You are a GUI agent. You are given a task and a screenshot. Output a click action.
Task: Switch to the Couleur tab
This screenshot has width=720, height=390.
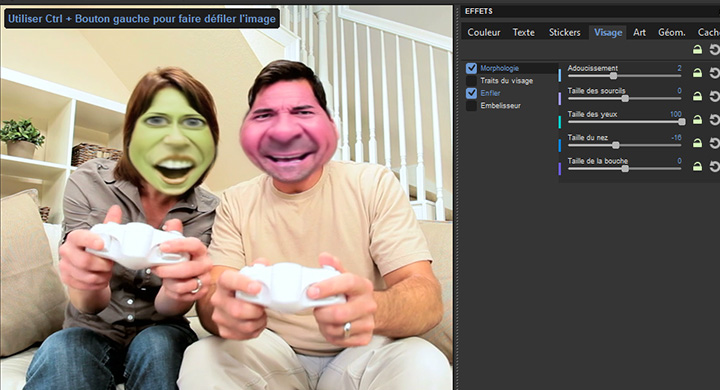pos(484,32)
